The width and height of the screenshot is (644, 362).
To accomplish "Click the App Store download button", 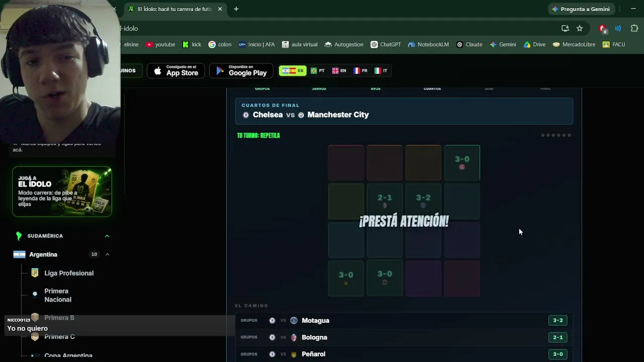I will click(x=176, y=71).
